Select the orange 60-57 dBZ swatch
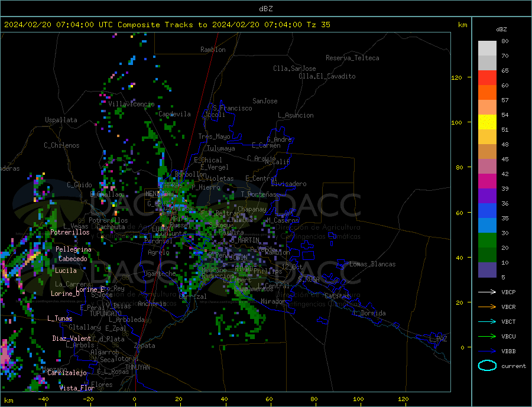This screenshot has width=532, height=407. pyautogui.click(x=488, y=93)
